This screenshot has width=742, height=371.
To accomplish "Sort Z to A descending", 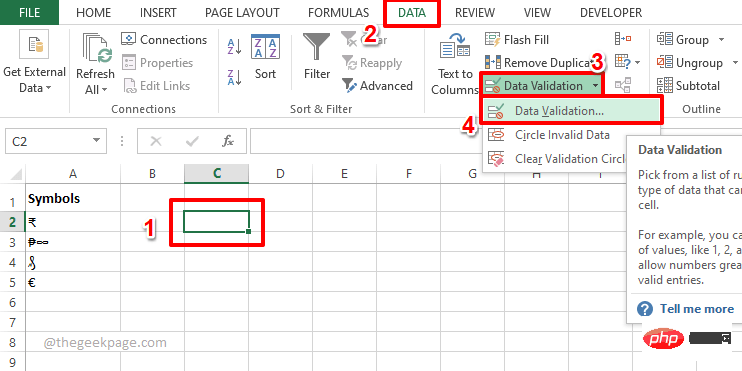I will tap(235, 77).
